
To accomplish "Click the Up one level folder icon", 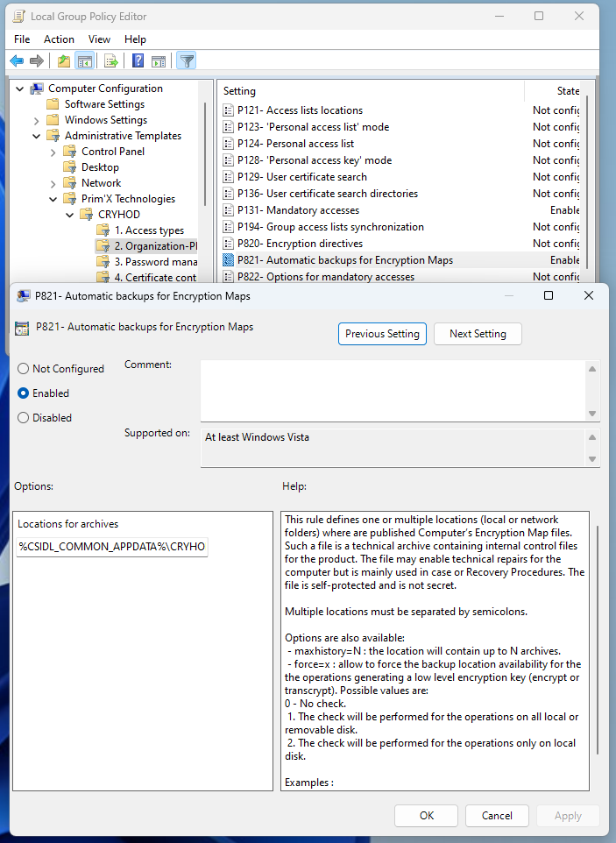I will [x=64, y=60].
